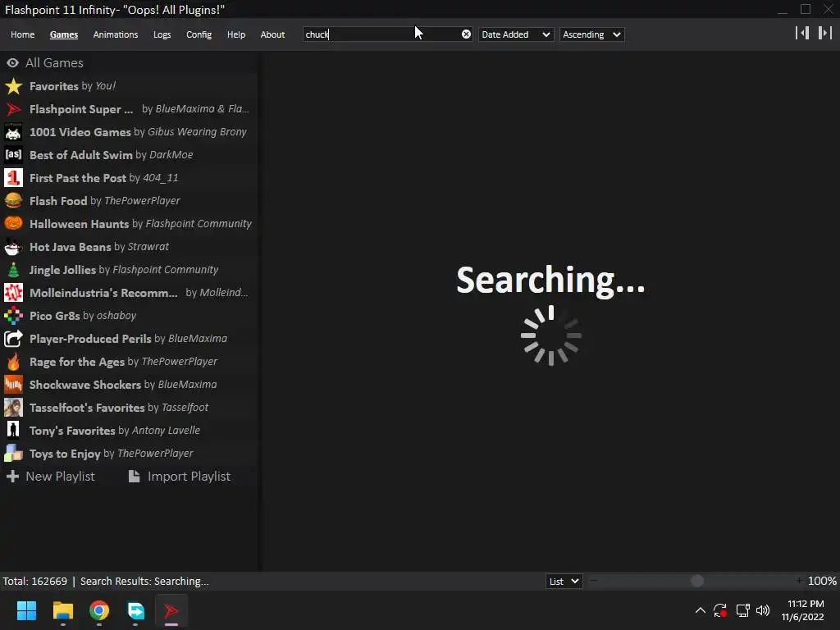
Task: Click the Shockwave Shockers orange icon
Action: (x=13, y=385)
